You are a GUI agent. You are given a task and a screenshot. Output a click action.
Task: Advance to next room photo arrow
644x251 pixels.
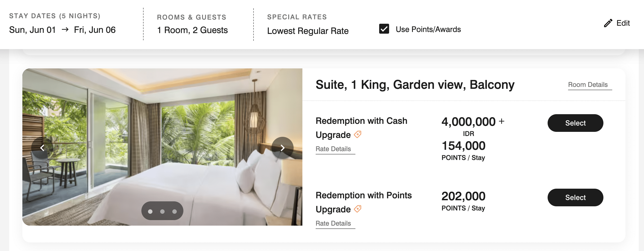point(282,148)
